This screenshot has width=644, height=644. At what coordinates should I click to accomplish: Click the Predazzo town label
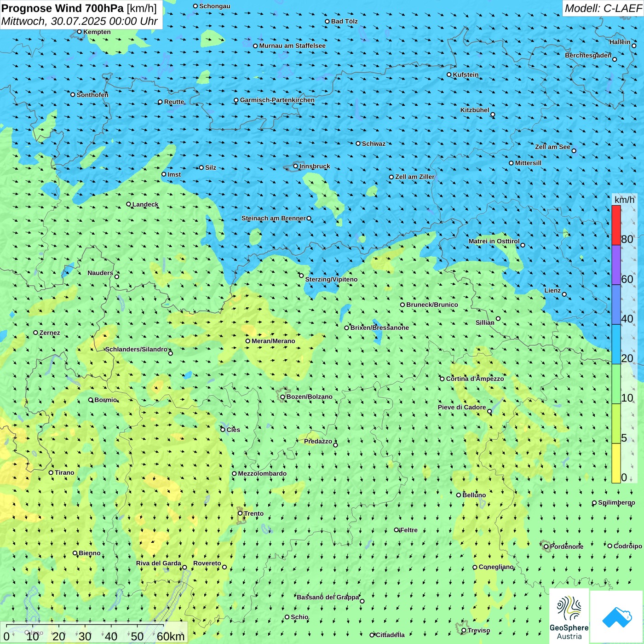click(318, 441)
